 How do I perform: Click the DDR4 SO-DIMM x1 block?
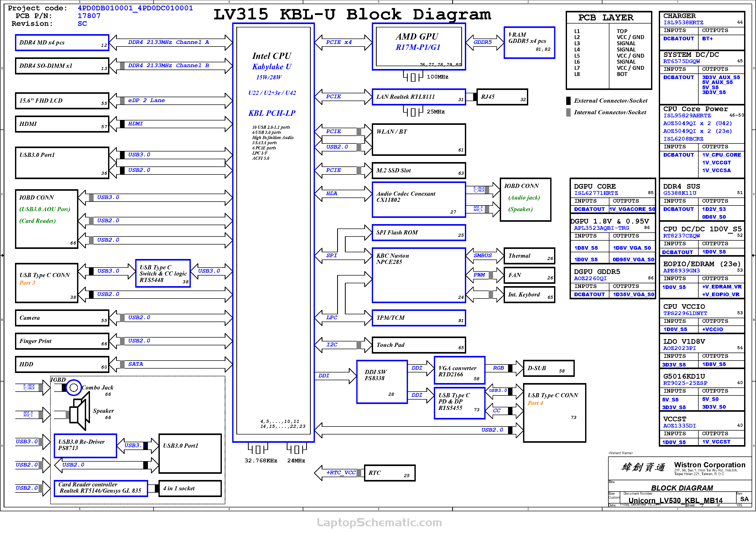(x=62, y=66)
